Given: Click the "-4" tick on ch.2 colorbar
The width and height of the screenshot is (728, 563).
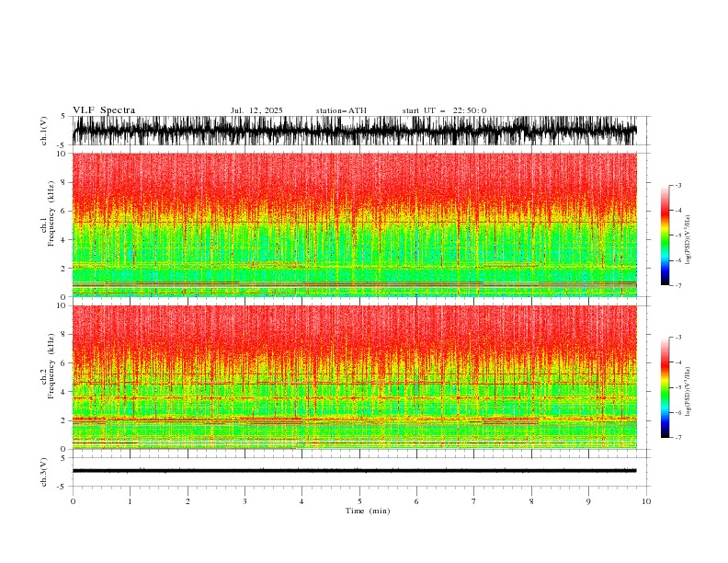Looking at the screenshot, I should click(x=677, y=362).
